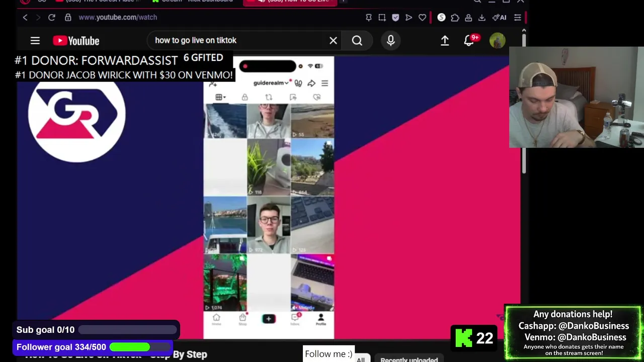644x362 pixels.
Task: Click the send-arrow icon in the address bar
Action: click(x=409, y=17)
